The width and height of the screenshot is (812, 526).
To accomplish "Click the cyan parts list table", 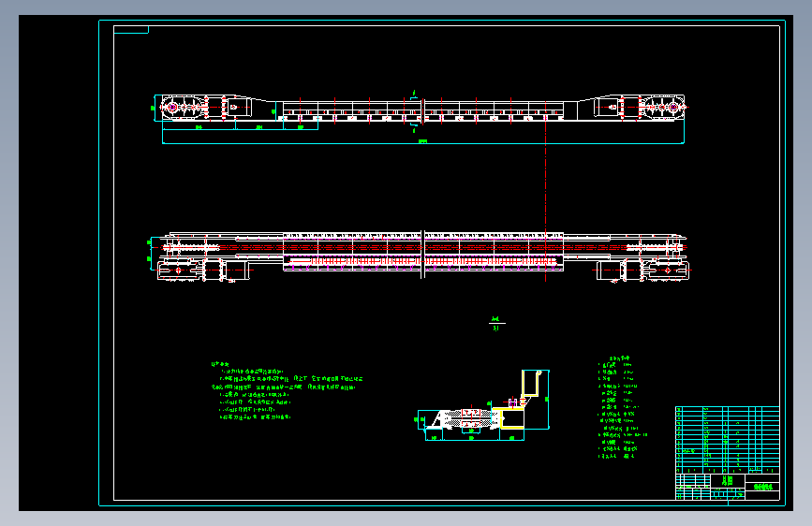I will click(x=727, y=440).
